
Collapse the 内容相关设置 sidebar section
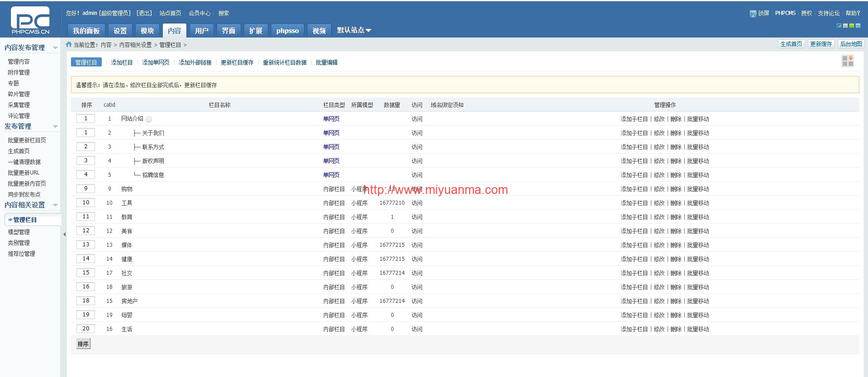click(55, 205)
